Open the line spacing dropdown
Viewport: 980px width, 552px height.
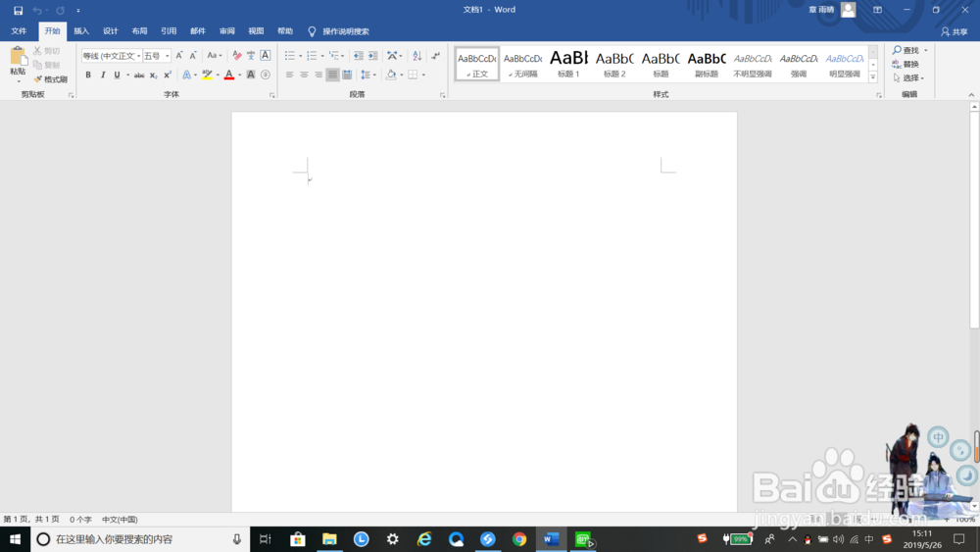pyautogui.click(x=368, y=75)
